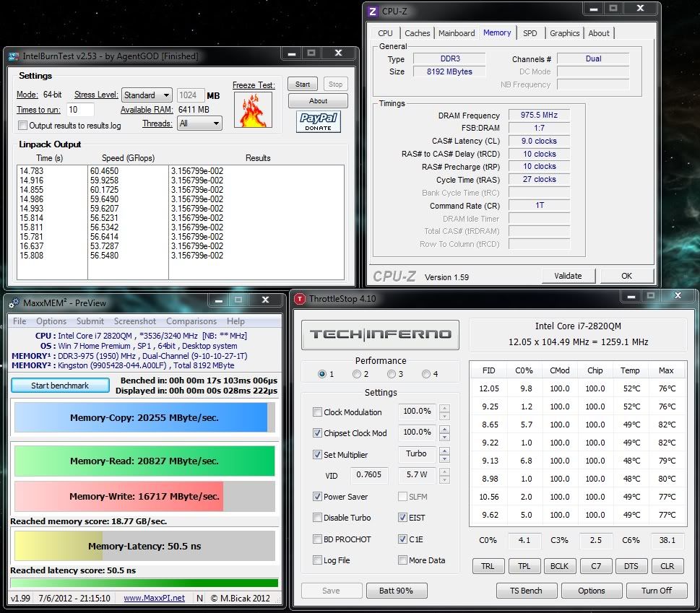Uncheck Chipset Clock Mod in ThrottleStop
Image resolution: width=700 pixels, height=613 pixels.
(317, 432)
